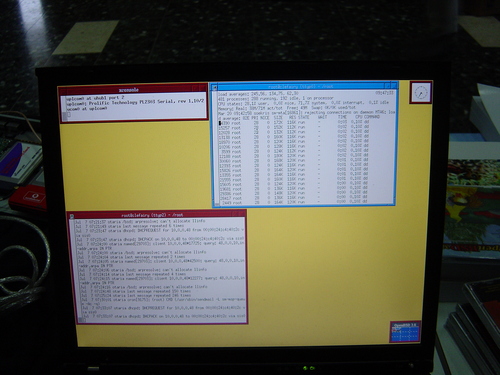
Task: Click the first 'arpresolve: can't allocate llinfo' line
Action: point(141,221)
